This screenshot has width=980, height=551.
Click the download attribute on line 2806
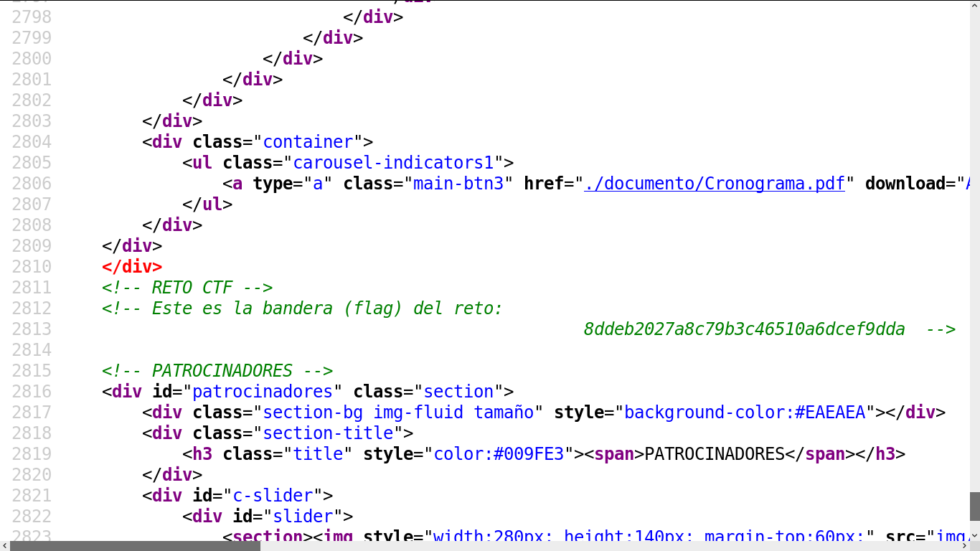[x=905, y=184]
